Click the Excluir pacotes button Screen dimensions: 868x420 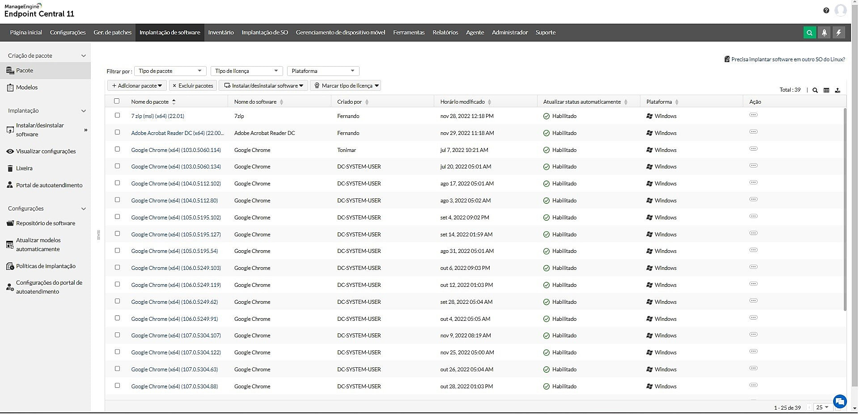(193, 86)
